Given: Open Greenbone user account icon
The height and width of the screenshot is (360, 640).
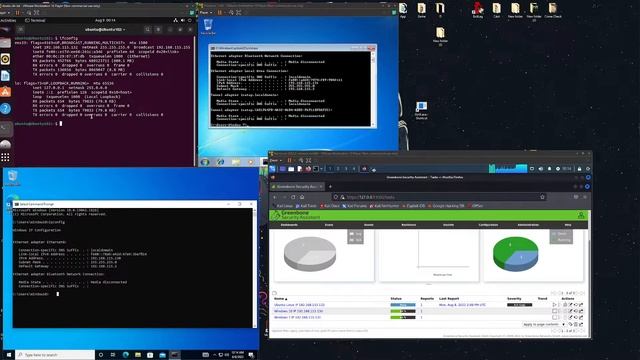Looking at the screenshot, I should click(x=581, y=215).
